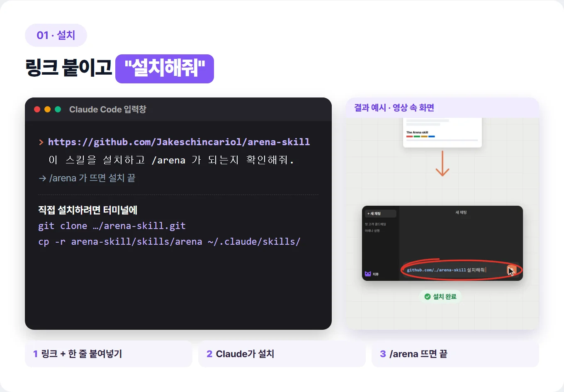This screenshot has width=564, height=392.
Task: Click The Arena skill card thumbnail
Action: click(x=442, y=132)
